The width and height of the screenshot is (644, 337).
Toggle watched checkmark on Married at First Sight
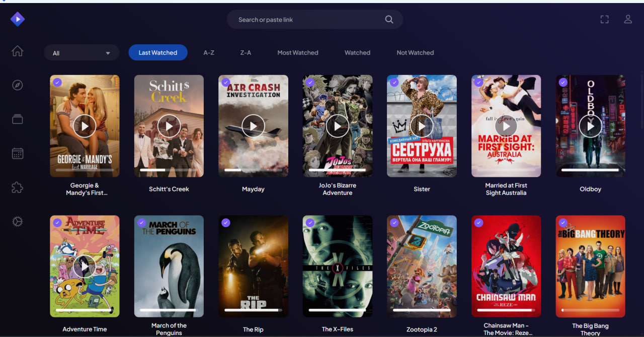tap(478, 82)
